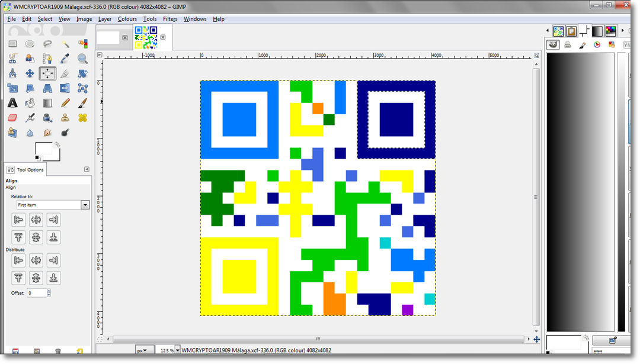Select the Blend gradient tool
The image size is (640, 364).
[47, 103]
